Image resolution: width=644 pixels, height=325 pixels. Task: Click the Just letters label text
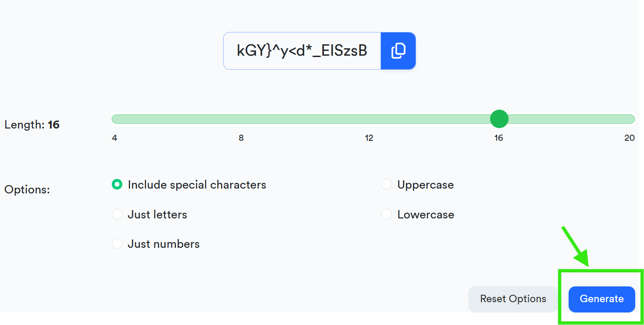point(157,215)
